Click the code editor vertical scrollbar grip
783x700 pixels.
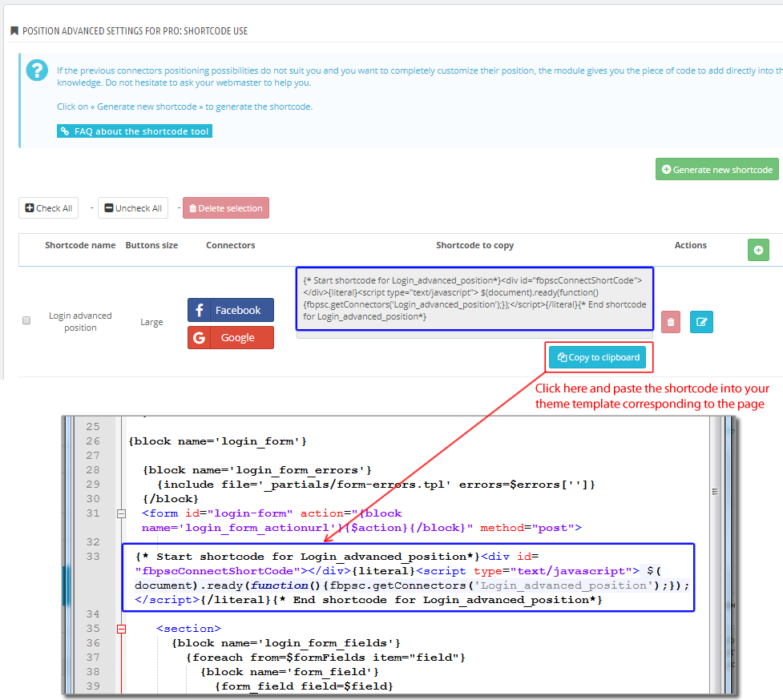click(x=715, y=492)
